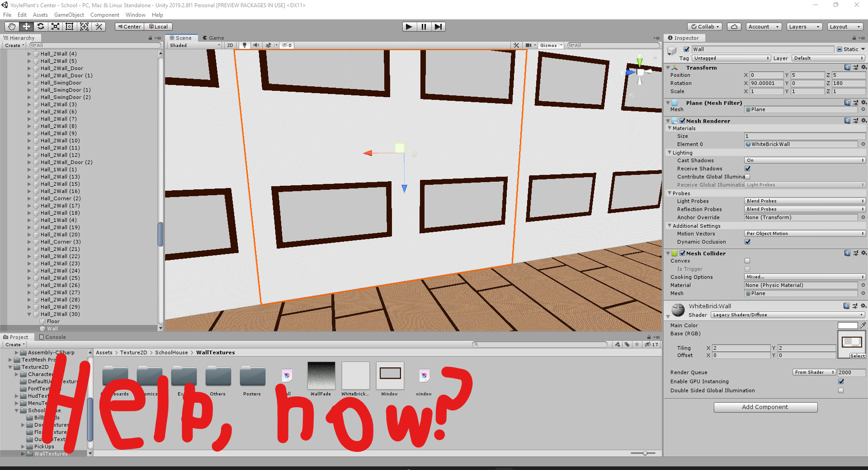This screenshot has width=868, height=470.
Task: Select the Hand tool in the toolbar
Action: (11, 27)
